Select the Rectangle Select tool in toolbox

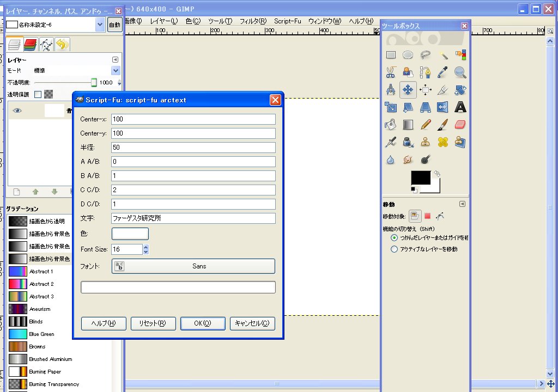coord(391,55)
